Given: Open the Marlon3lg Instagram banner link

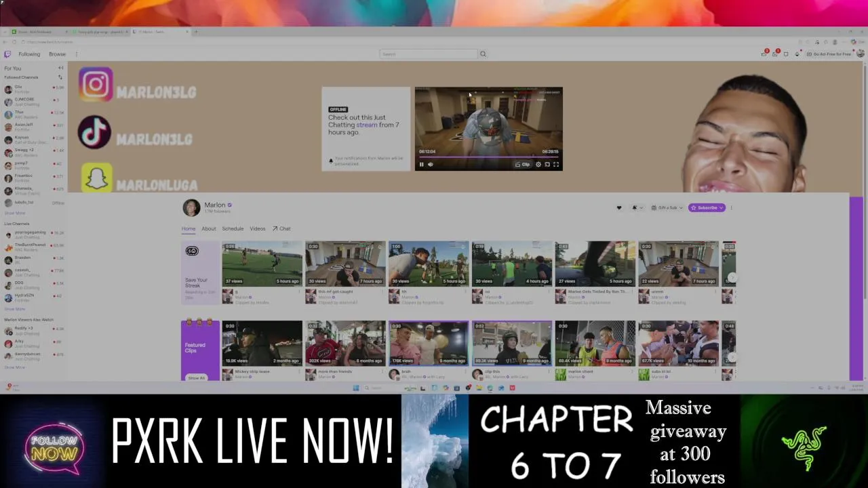Looking at the screenshot, I should (138, 85).
